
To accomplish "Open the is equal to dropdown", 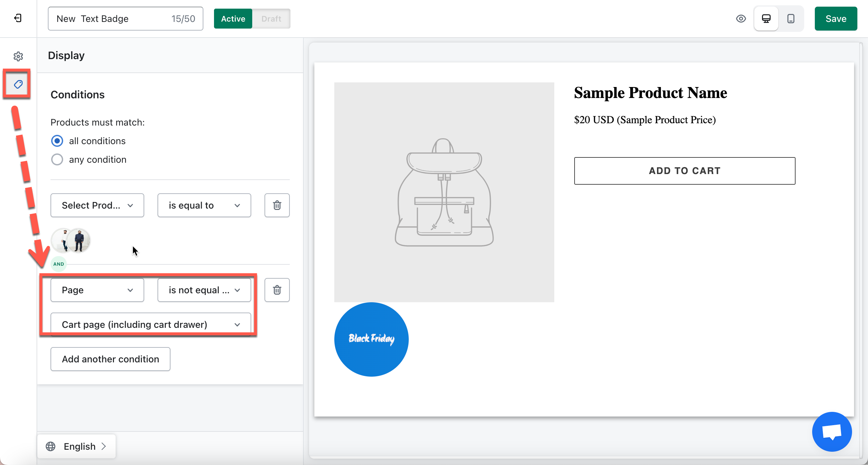I will click(204, 205).
